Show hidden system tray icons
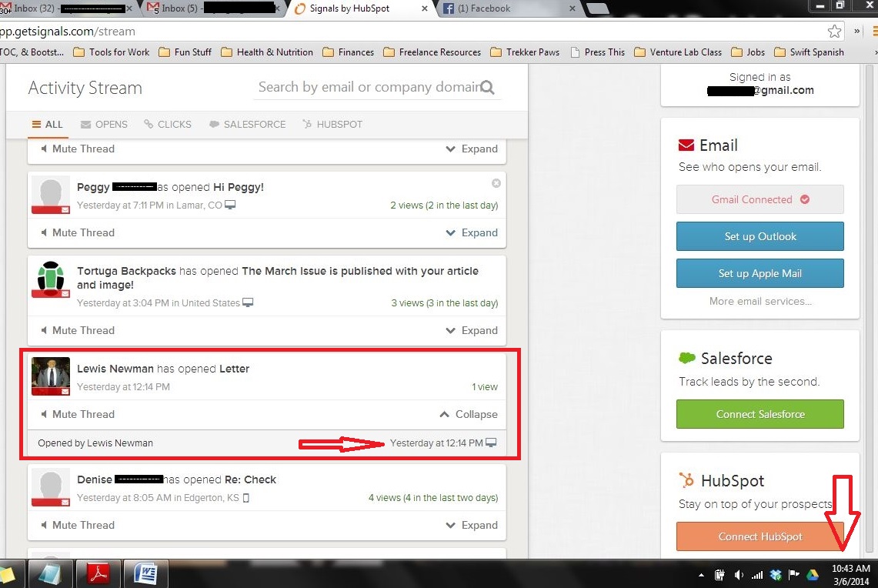The width and height of the screenshot is (878, 588). click(x=701, y=575)
